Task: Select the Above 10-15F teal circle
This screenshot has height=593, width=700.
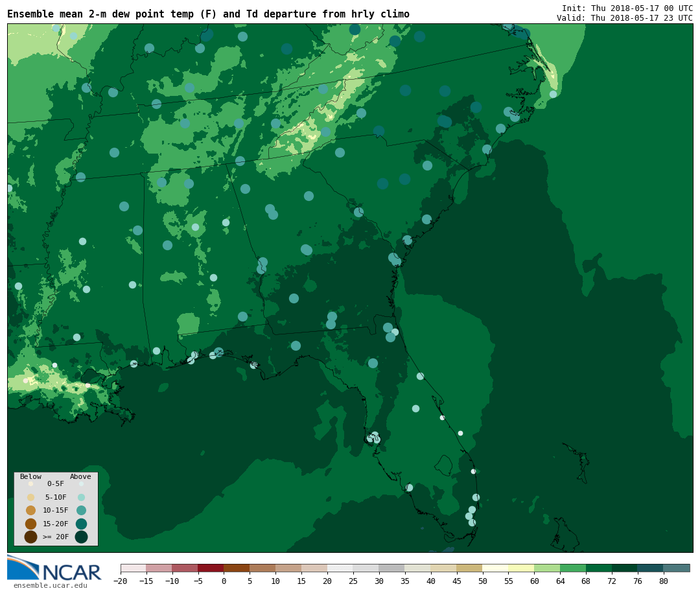Action: point(81,511)
